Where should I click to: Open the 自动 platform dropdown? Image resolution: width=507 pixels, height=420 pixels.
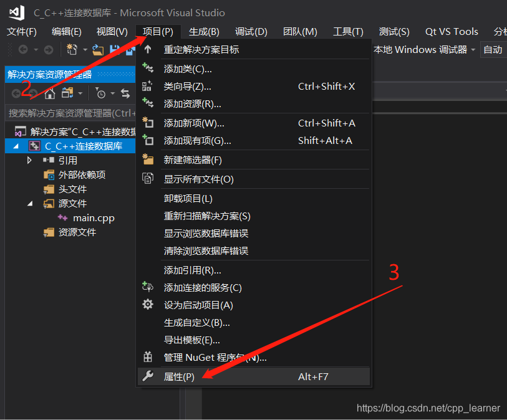(492, 49)
